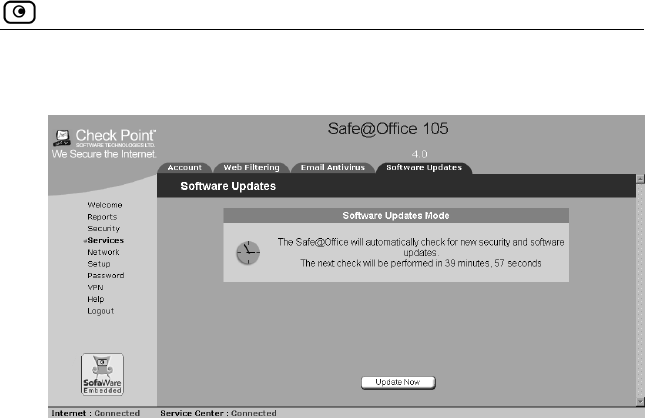Click the Check Point logo icon
This screenshot has width=645, height=418.
coord(62,138)
